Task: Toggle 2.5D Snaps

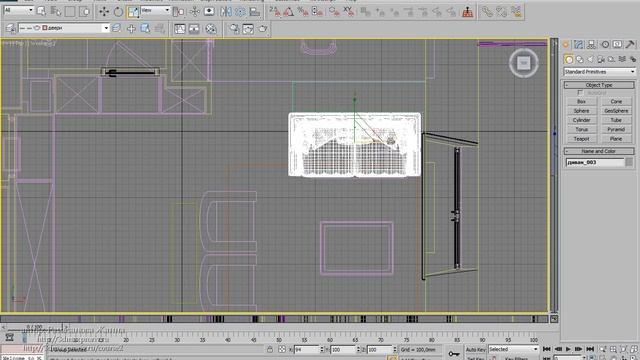Action: point(275,12)
